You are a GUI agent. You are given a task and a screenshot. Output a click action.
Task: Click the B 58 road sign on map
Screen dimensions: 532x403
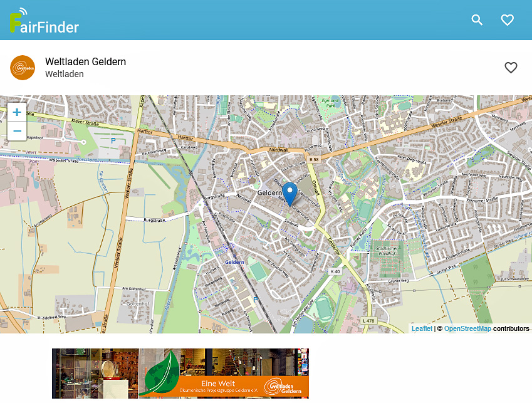(x=315, y=160)
